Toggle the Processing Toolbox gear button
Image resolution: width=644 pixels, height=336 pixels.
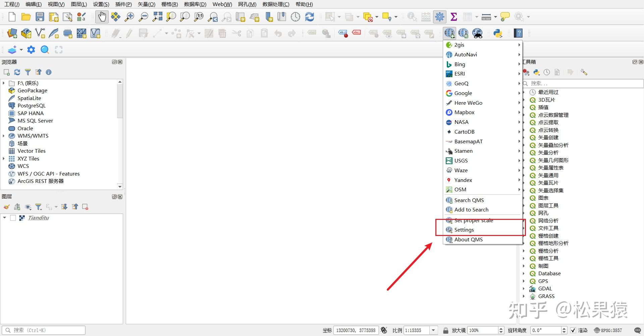pos(439,17)
